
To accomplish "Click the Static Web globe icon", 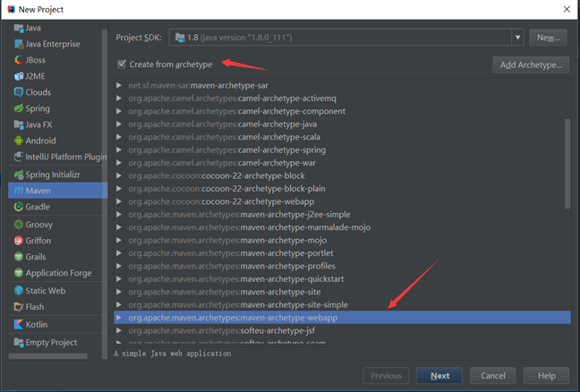I will tap(19, 291).
